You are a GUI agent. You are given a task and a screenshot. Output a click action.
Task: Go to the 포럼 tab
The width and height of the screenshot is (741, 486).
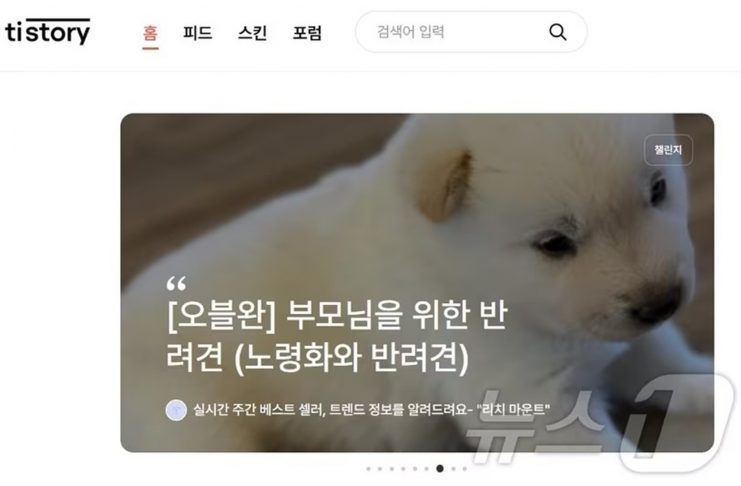(x=307, y=33)
